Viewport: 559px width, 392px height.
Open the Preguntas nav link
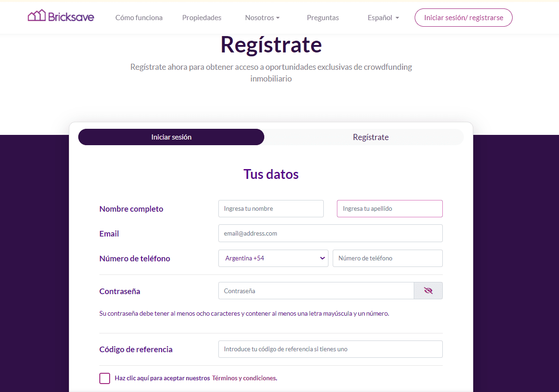point(323,18)
